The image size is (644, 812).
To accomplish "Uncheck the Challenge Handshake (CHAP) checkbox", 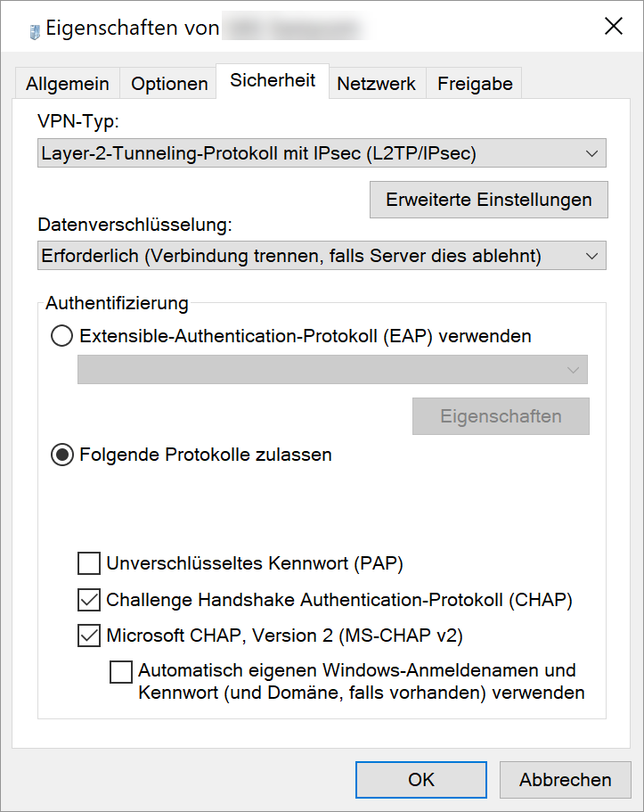I will point(89,600).
